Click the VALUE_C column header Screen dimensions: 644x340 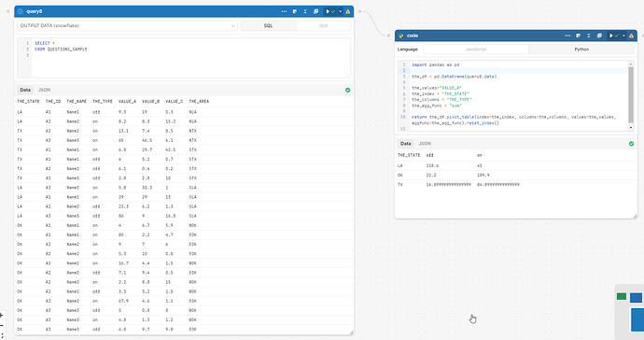[x=175, y=102]
